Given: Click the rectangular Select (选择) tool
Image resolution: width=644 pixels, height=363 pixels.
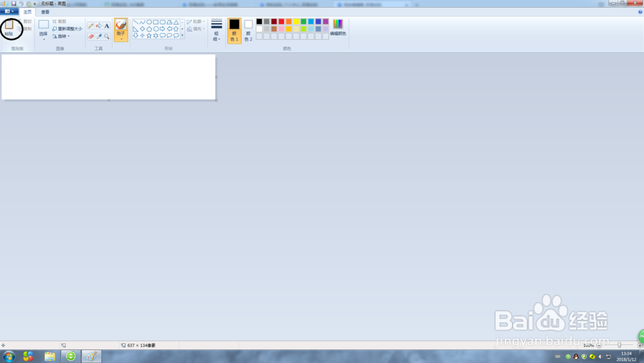Looking at the screenshot, I should pyautogui.click(x=44, y=25).
